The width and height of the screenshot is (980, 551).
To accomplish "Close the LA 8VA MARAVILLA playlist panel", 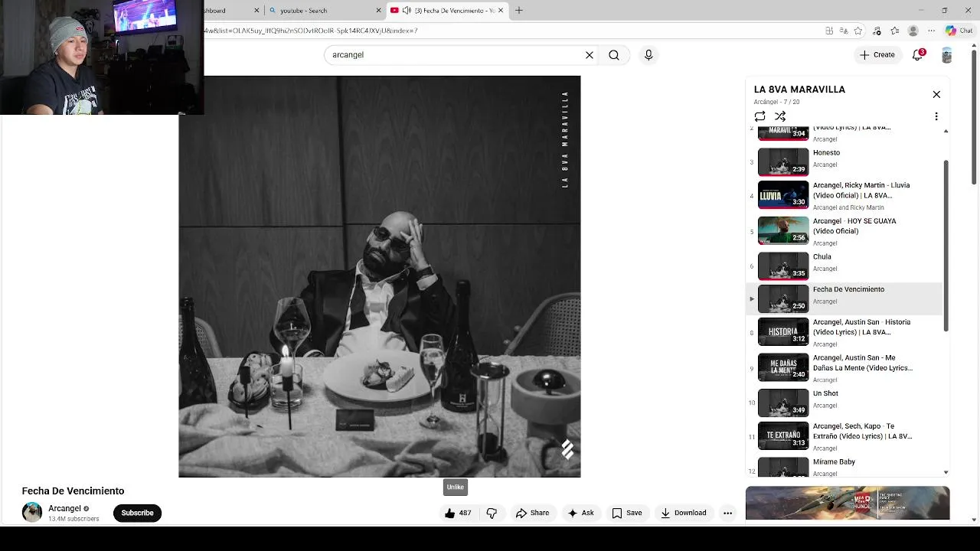I will (x=936, y=94).
